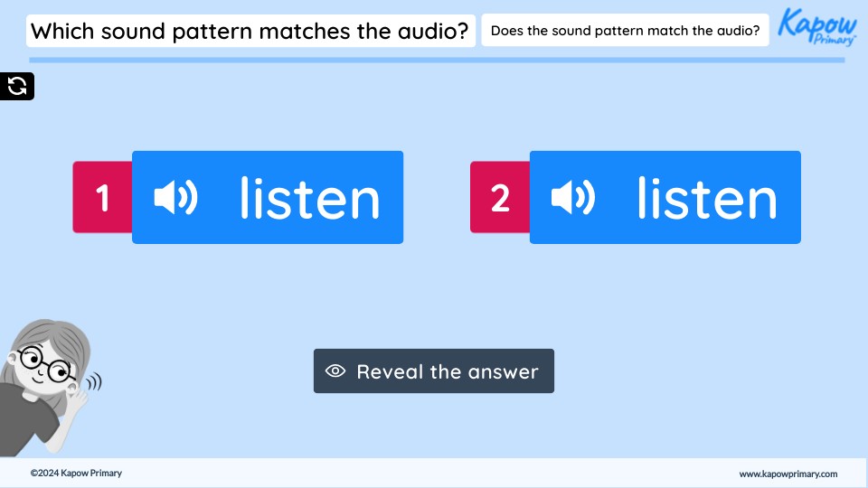This screenshot has height=488, width=868.
Task: Click the ©2024 Kapow Primary copyright text
Action: [x=76, y=474]
